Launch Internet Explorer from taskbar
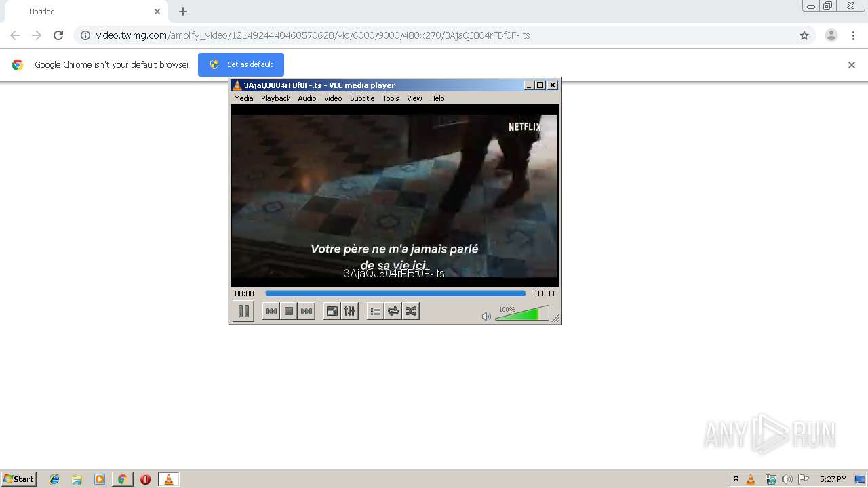This screenshot has width=868, height=488. (54, 479)
